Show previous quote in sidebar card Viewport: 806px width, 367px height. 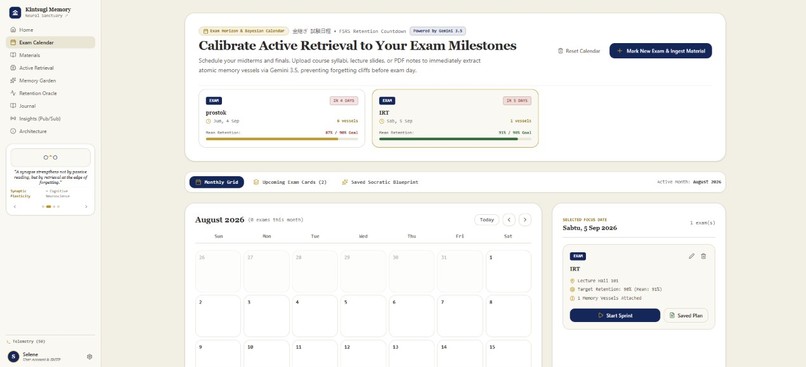click(14, 207)
